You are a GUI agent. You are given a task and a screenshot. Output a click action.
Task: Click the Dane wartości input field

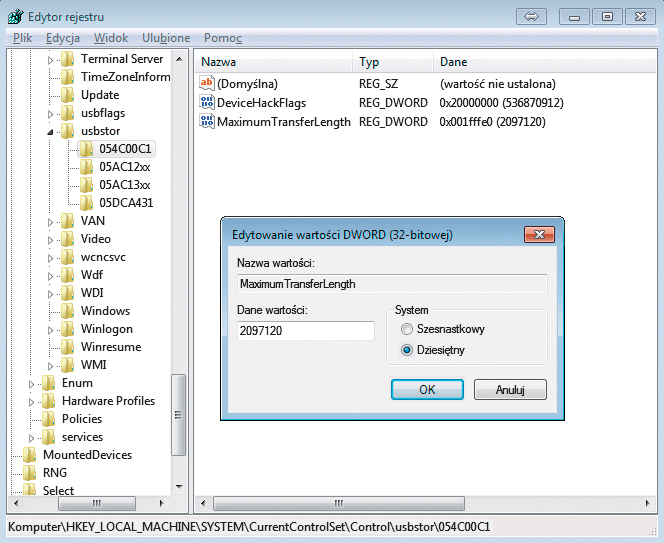pos(305,330)
